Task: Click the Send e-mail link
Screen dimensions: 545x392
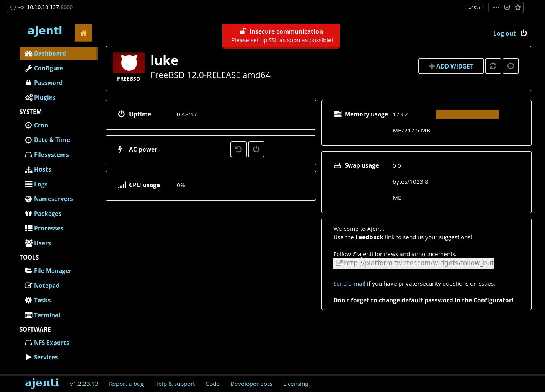Action: coord(349,284)
